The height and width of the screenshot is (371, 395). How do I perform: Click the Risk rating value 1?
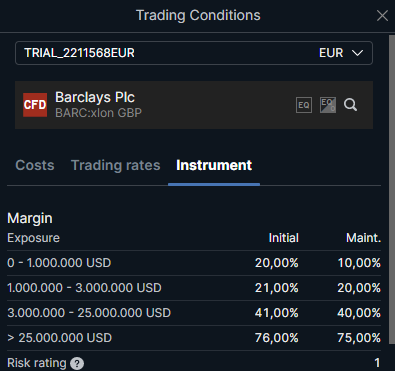point(377,363)
